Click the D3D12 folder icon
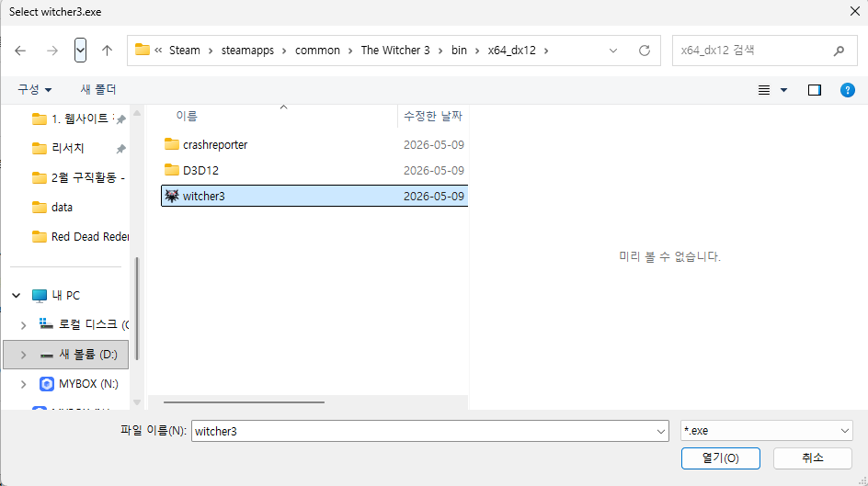 click(172, 170)
